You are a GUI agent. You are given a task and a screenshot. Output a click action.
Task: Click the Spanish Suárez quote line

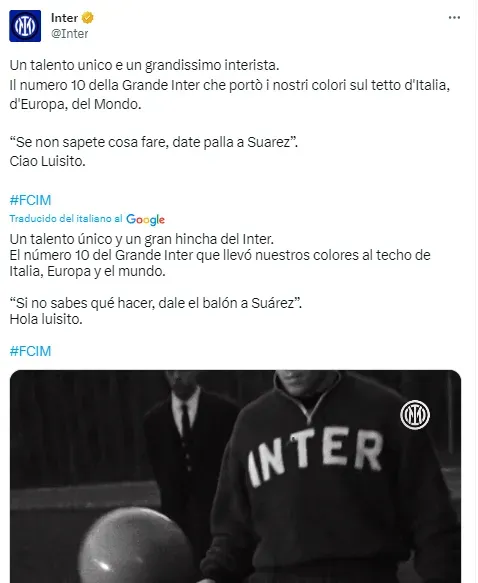click(x=156, y=303)
